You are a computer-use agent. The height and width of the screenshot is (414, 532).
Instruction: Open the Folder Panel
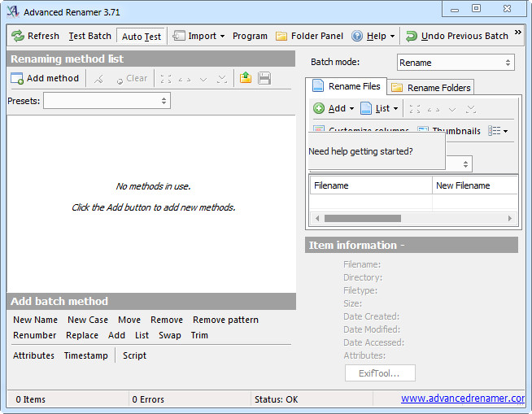click(309, 36)
